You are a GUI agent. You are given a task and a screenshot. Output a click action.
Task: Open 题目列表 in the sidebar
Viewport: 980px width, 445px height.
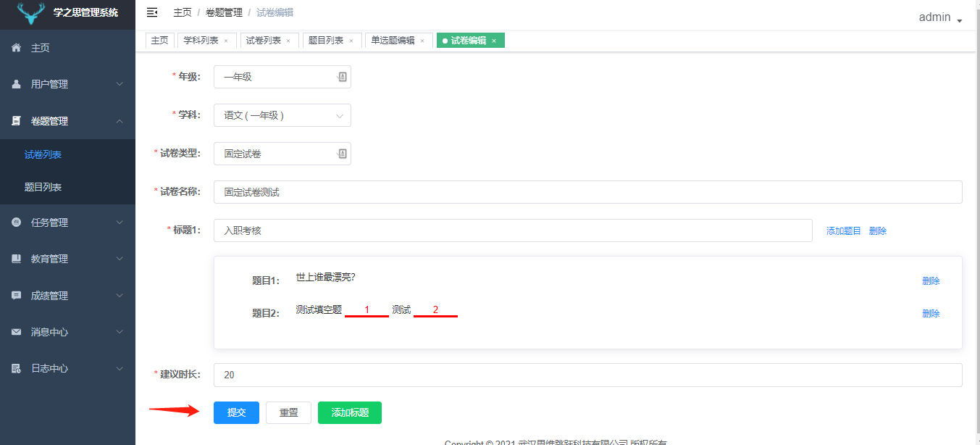67,187
